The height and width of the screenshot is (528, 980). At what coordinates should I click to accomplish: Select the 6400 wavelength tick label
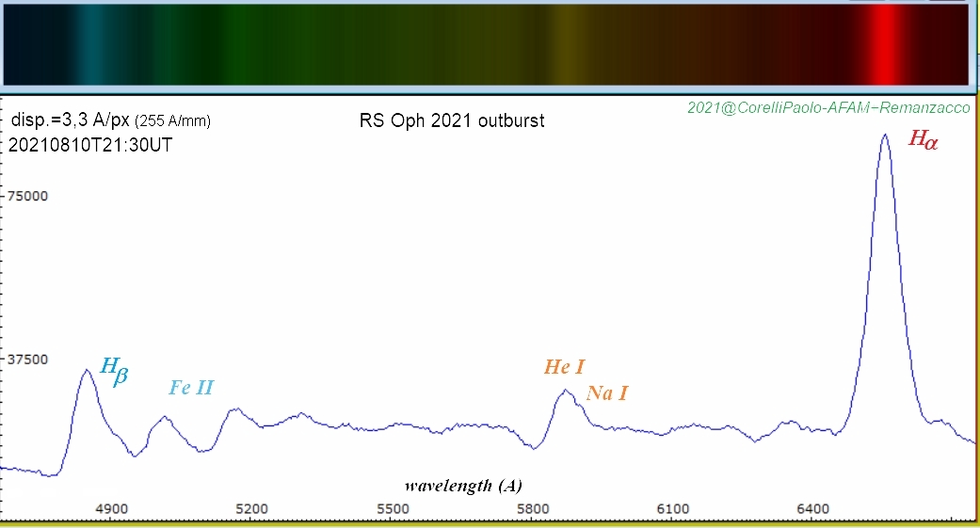(x=813, y=508)
